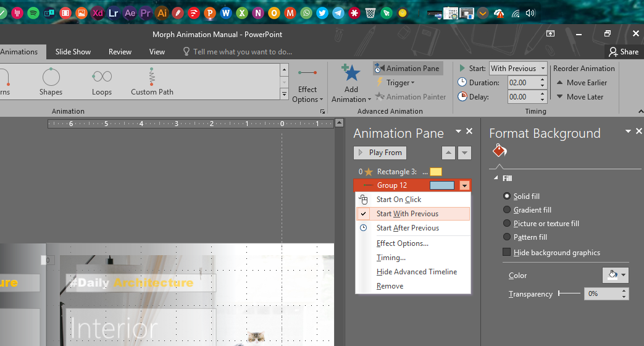
Task: Switch to the Slide Show tab
Action: coord(73,52)
